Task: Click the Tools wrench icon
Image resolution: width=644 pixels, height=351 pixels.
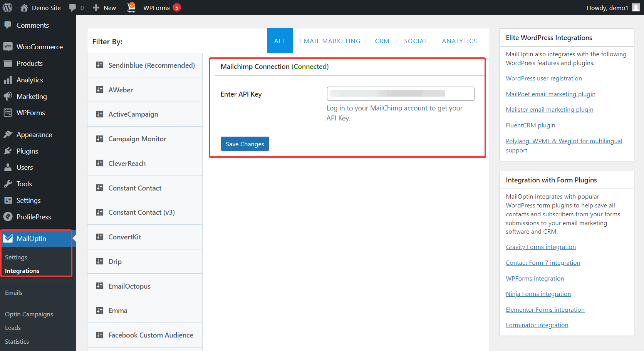Action: pos(8,184)
